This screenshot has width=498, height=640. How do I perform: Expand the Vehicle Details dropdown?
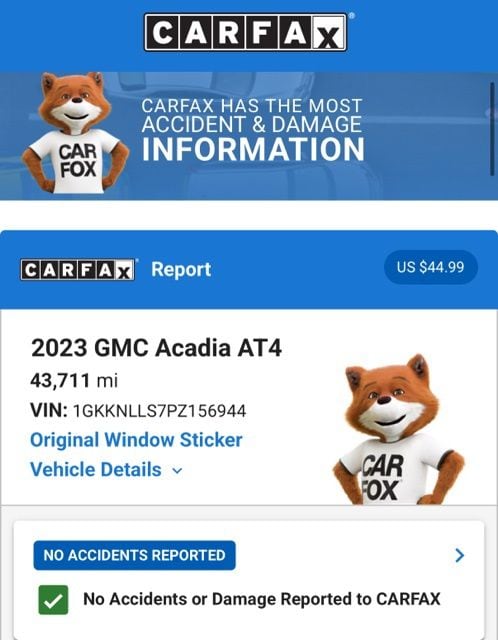[106, 469]
